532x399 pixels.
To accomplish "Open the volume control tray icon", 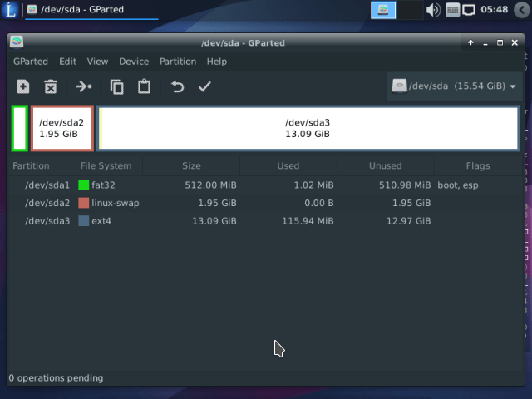I will point(433,10).
